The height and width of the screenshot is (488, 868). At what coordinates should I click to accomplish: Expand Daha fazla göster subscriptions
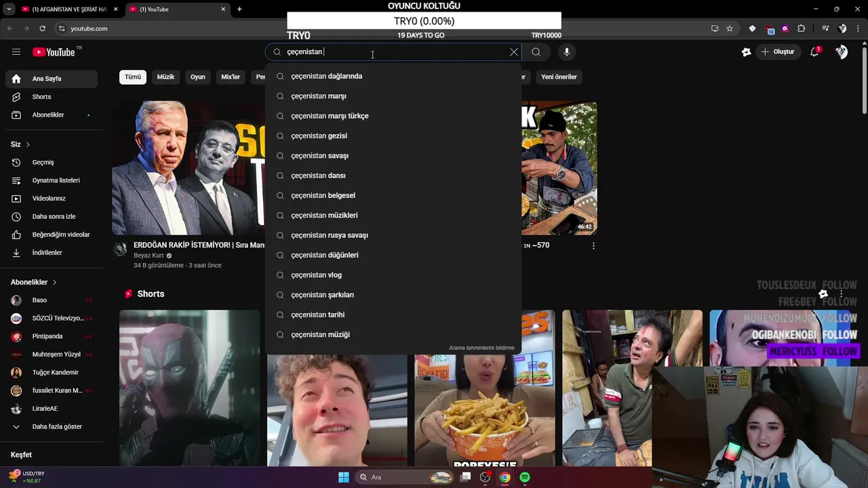[x=52, y=426]
